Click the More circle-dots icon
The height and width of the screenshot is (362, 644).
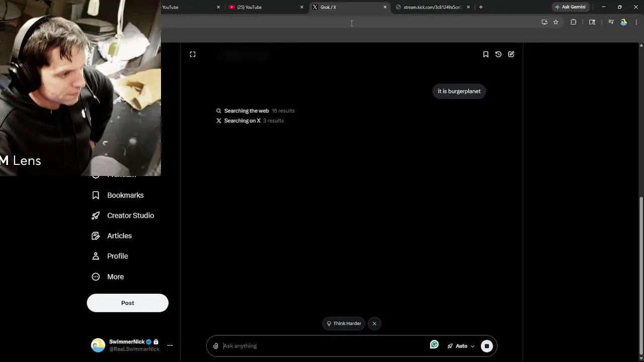[96, 277]
